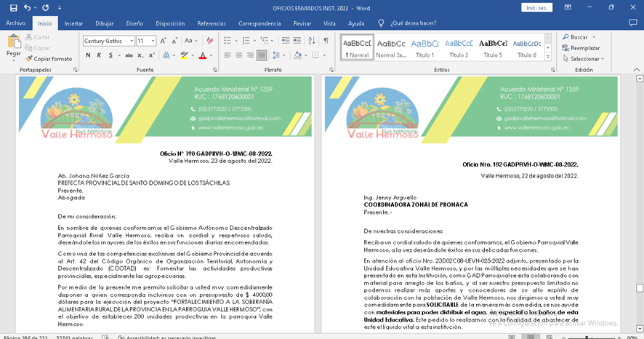The height and width of the screenshot is (339, 644).
Task: Apply bullet list formatting
Action: (228, 41)
